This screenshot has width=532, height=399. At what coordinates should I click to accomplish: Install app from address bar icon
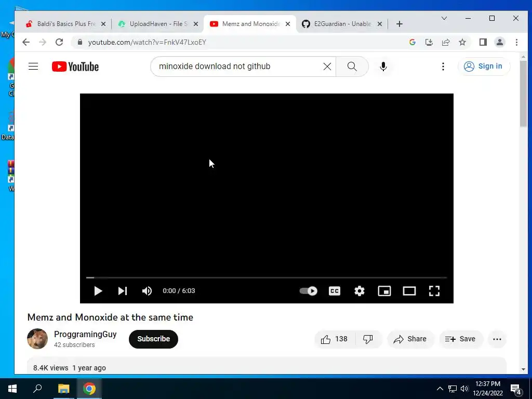tap(429, 42)
